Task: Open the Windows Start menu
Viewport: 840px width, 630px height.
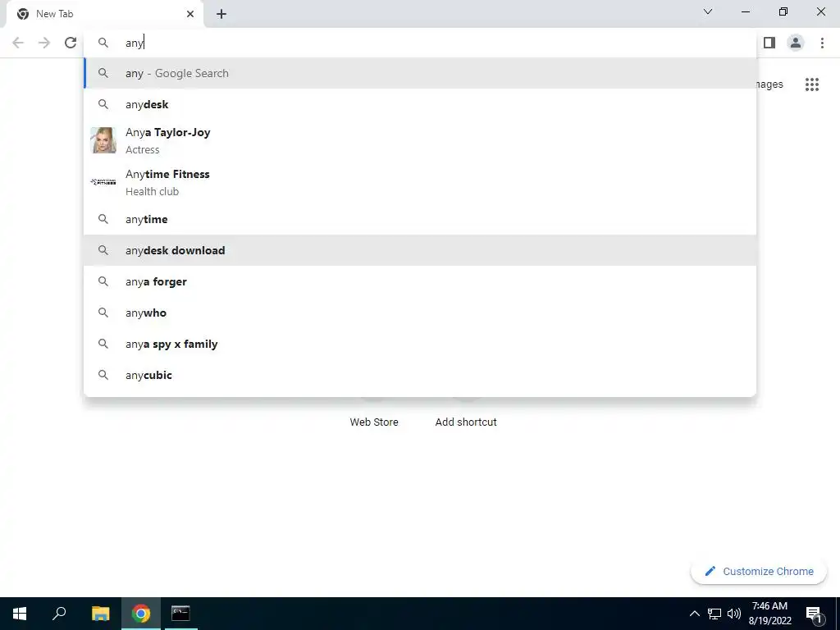Action: coord(20,614)
